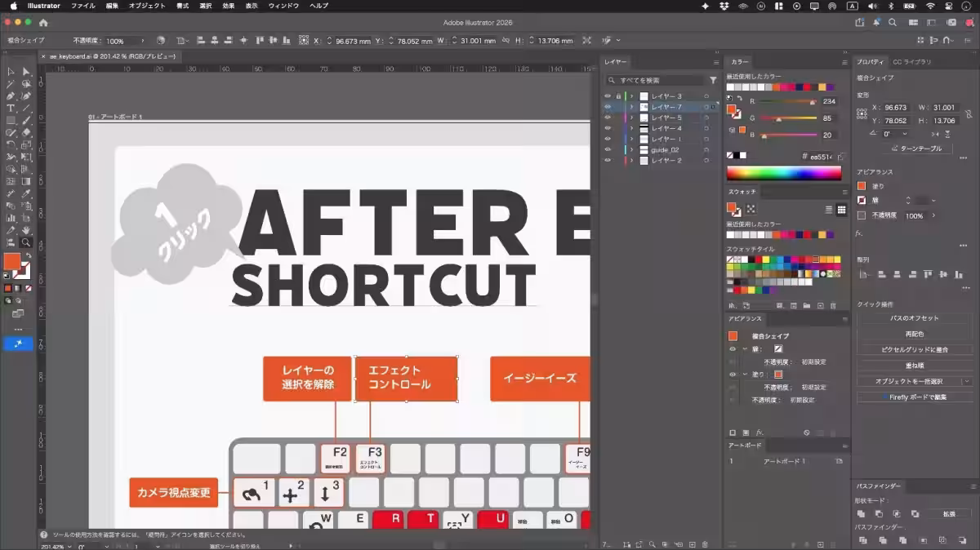This screenshot has height=550, width=980.
Task: Click the first Pathfinder shape mode icon
Action: click(861, 514)
